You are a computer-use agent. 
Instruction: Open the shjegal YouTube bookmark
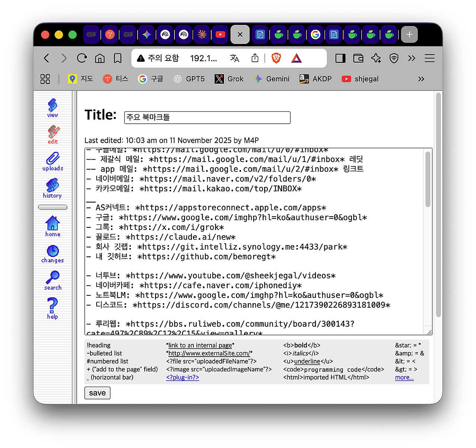tap(360, 79)
